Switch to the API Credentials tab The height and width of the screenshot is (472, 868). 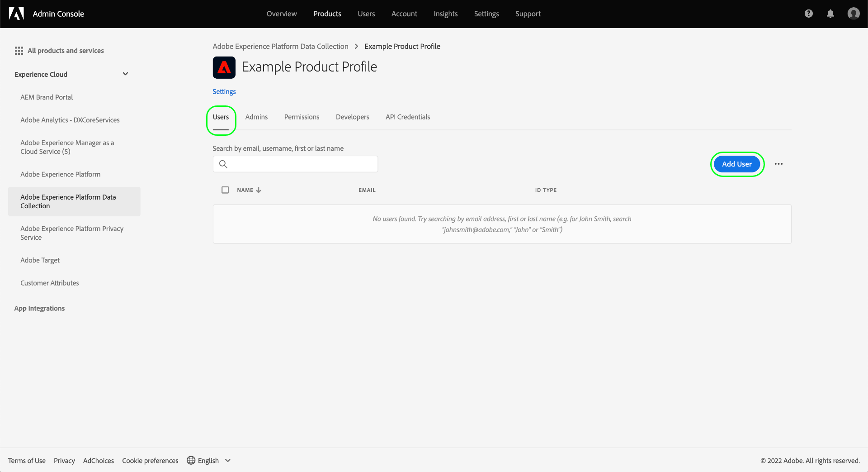(x=408, y=117)
